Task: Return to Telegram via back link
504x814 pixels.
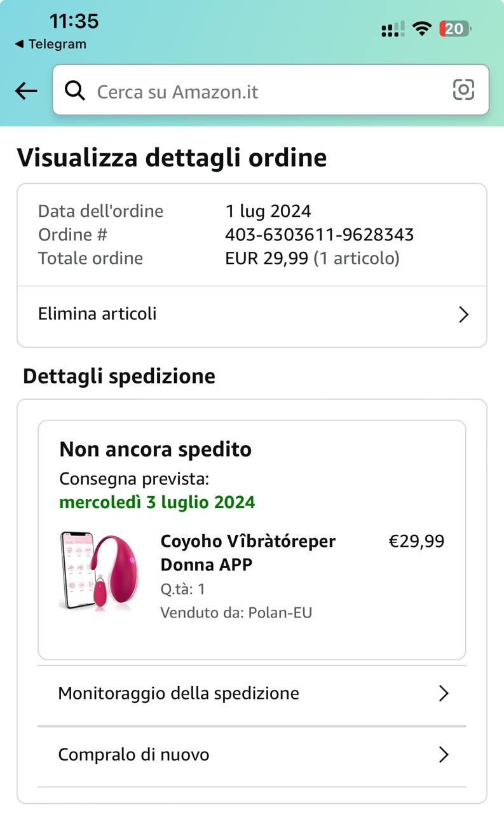Action: [50, 44]
